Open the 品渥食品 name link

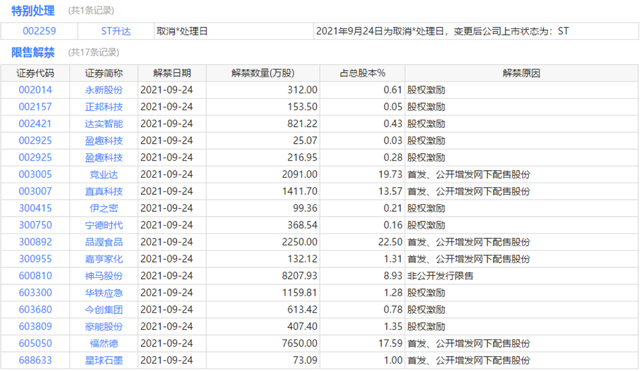[x=104, y=242]
